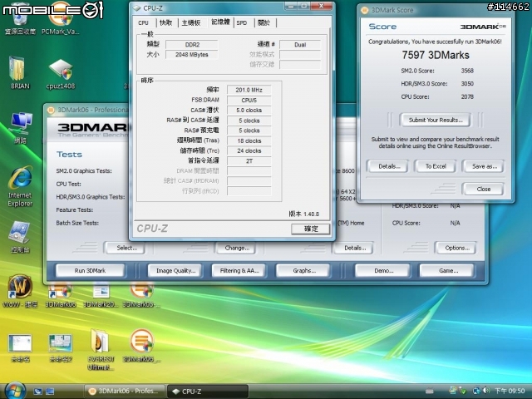Close the 3DMark Score dialog button
Screen dimensions: 532x399
point(483,189)
